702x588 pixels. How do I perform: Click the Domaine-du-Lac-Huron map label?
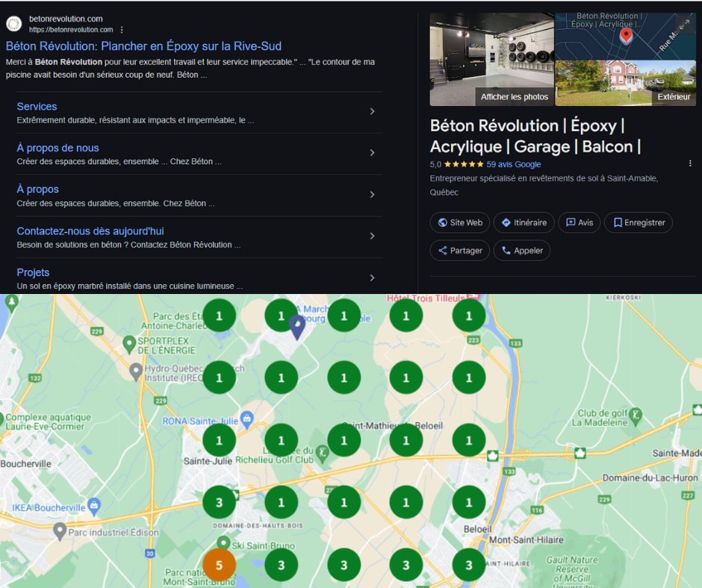tap(650, 478)
